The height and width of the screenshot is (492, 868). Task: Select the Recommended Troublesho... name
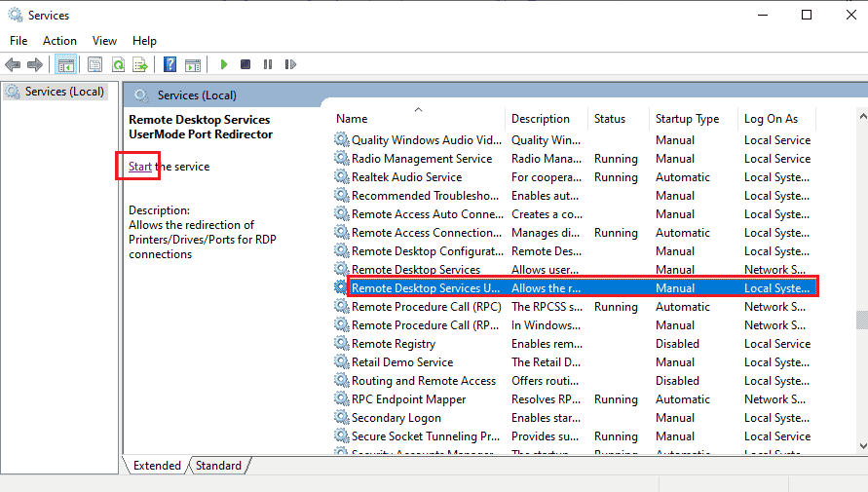(425, 196)
